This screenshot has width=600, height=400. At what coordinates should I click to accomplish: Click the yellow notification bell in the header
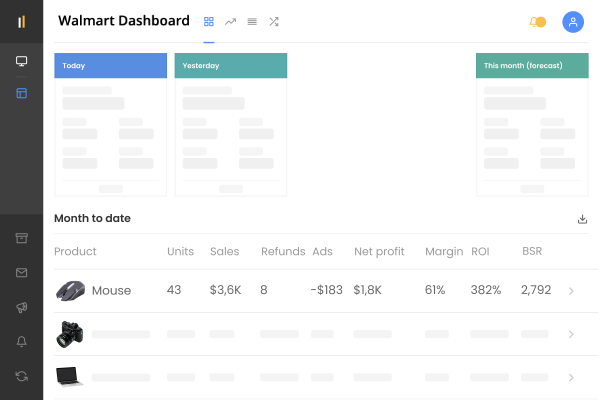537,21
